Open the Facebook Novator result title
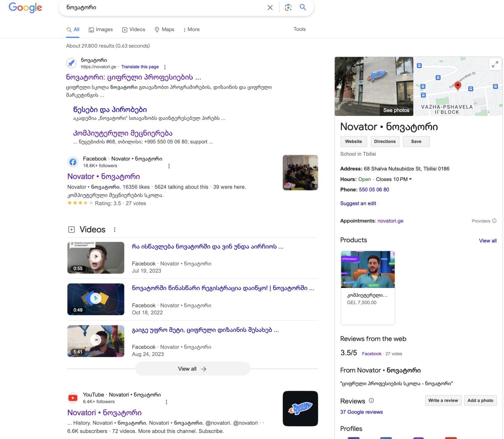 coord(103,177)
